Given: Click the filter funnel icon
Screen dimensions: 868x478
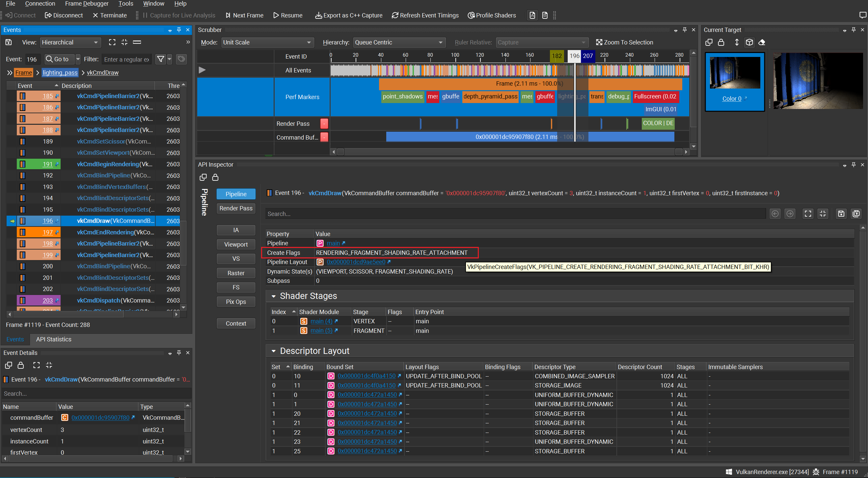Looking at the screenshot, I should pyautogui.click(x=161, y=59).
